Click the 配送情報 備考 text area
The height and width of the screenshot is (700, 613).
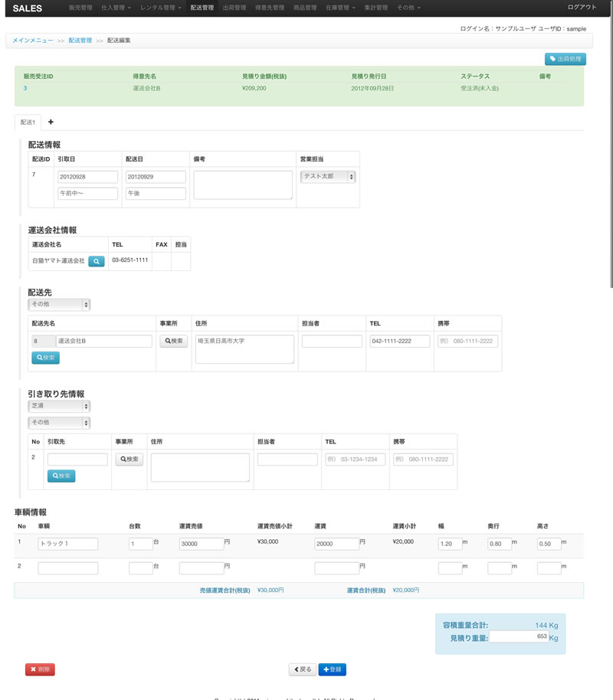click(x=243, y=185)
